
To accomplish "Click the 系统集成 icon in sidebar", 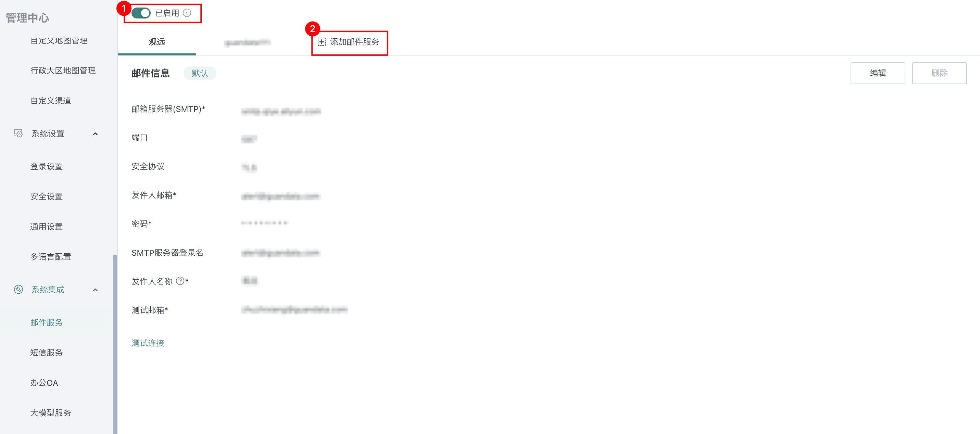I will pyautogui.click(x=18, y=290).
